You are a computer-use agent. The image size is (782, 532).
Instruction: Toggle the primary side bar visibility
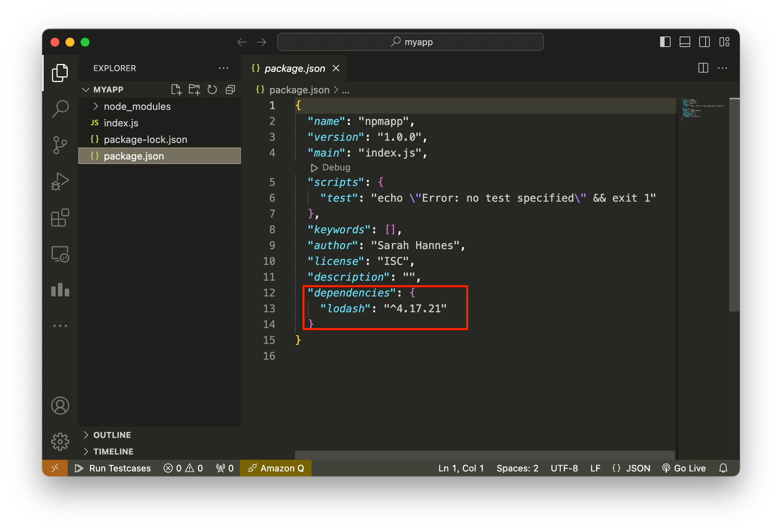(x=665, y=42)
